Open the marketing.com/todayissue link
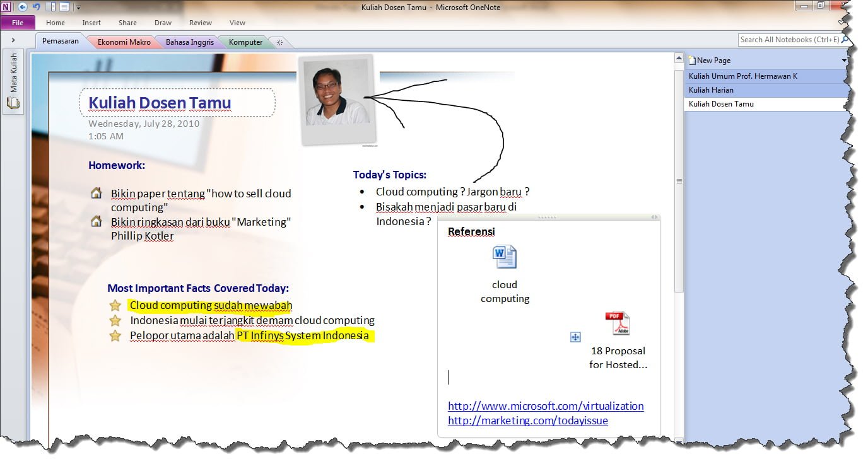This screenshot has height=464, width=868. (528, 420)
